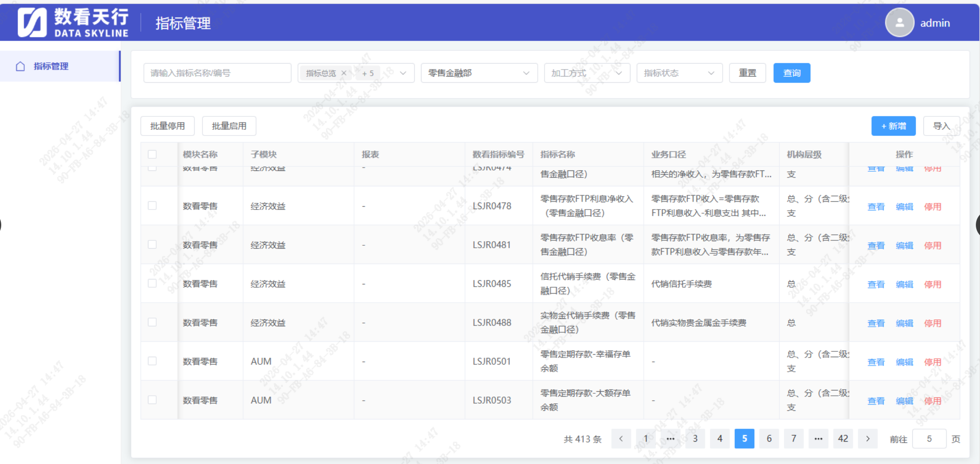The height and width of the screenshot is (464, 980).
Task: Go to the next page with the arrow
Action: point(868,439)
